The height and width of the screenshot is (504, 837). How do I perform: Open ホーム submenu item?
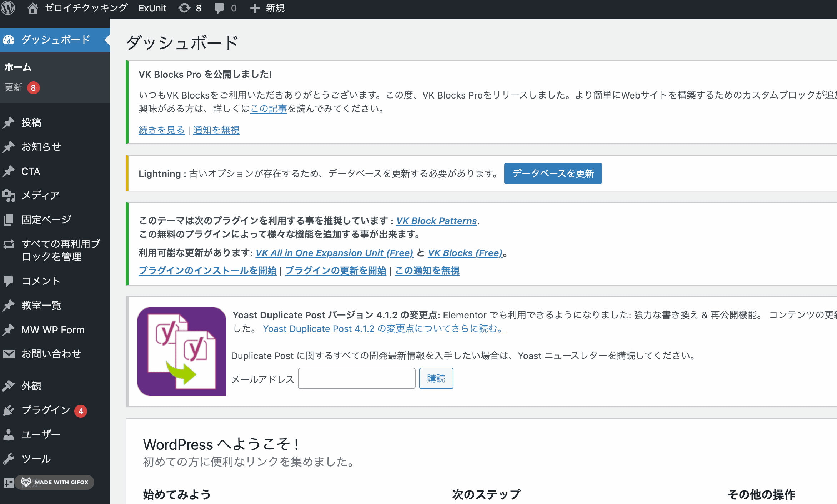pyautogui.click(x=18, y=67)
